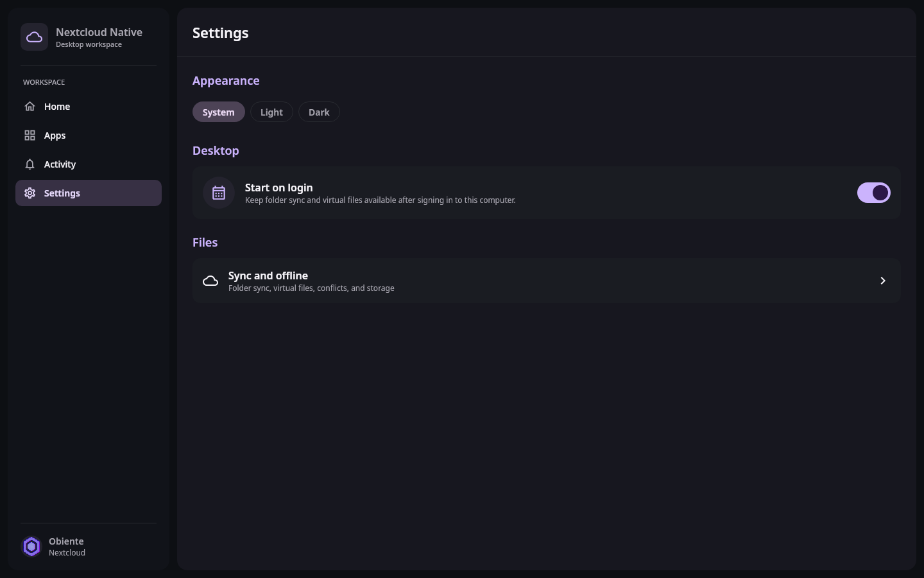Toggle the Start on login switch
Viewport: 924px width, 578px height.
(874, 193)
